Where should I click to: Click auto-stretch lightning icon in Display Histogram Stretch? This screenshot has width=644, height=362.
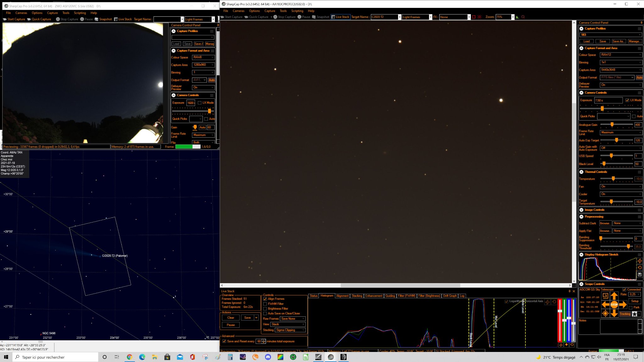coord(640,261)
